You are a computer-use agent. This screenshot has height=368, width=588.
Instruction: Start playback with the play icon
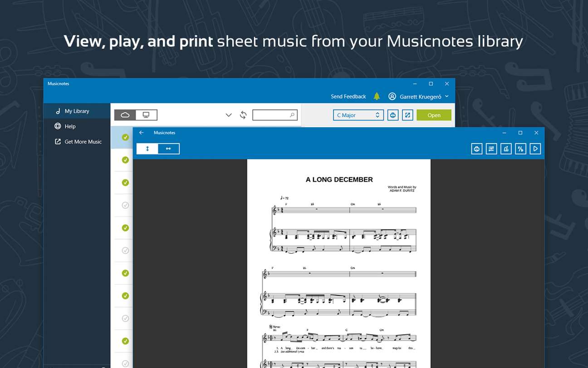[x=535, y=149]
